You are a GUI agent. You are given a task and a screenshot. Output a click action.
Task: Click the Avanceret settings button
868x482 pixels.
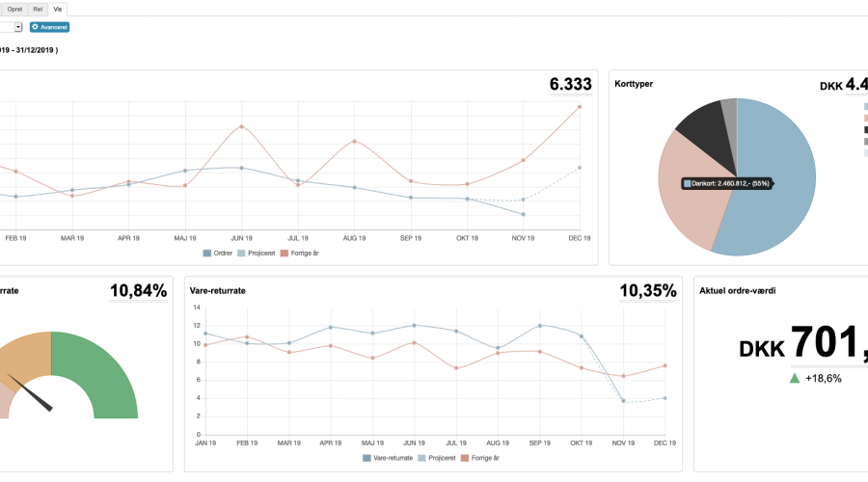coord(49,27)
